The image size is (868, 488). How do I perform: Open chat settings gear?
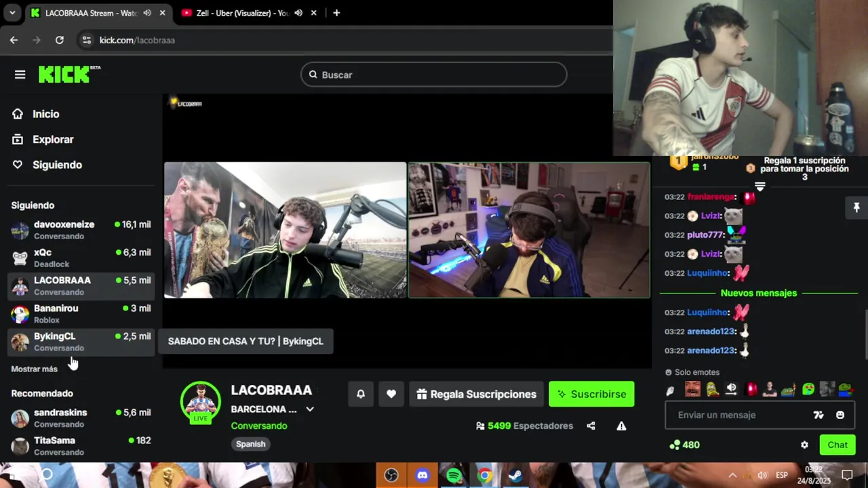[x=804, y=445]
